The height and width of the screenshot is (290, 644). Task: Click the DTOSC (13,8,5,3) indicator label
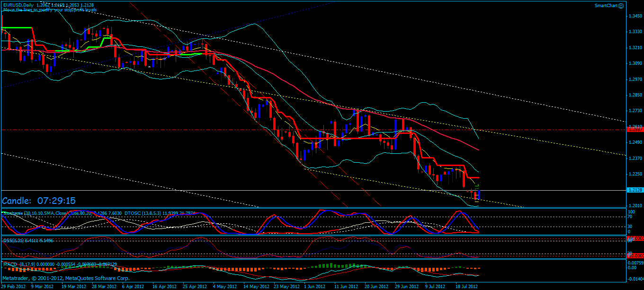pos(140,212)
